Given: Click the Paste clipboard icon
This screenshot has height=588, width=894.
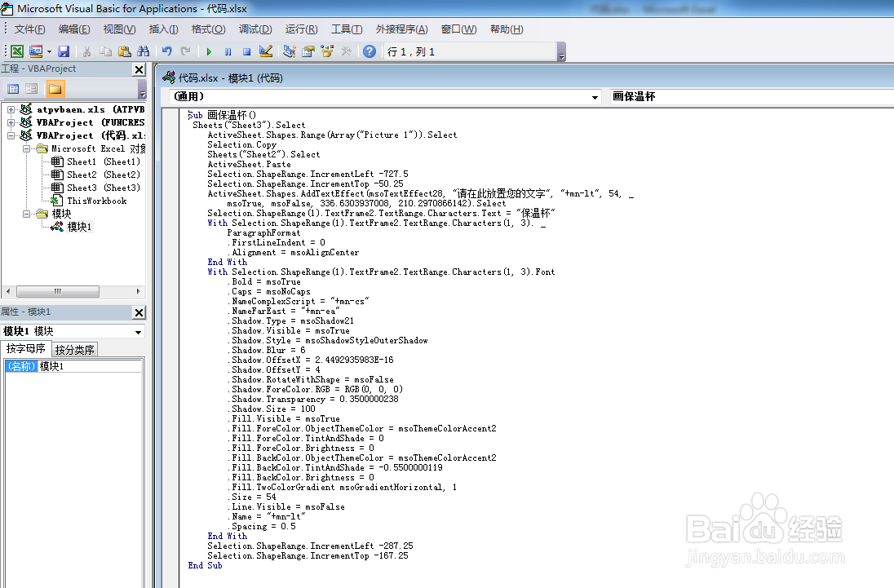Looking at the screenshot, I should point(124,52).
